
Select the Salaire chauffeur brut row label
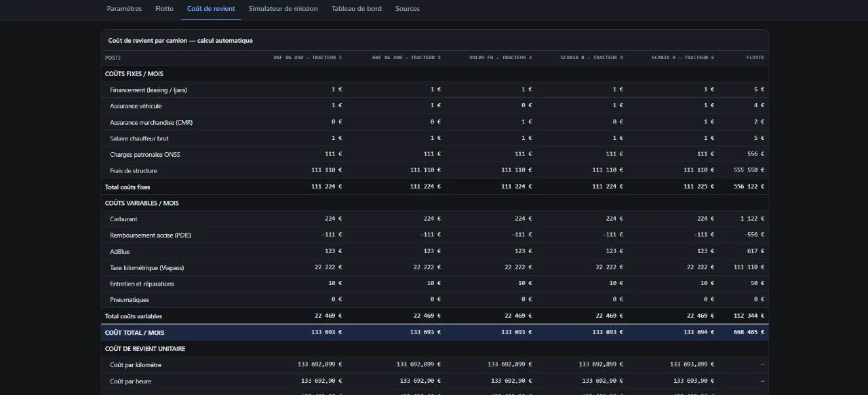click(x=139, y=138)
